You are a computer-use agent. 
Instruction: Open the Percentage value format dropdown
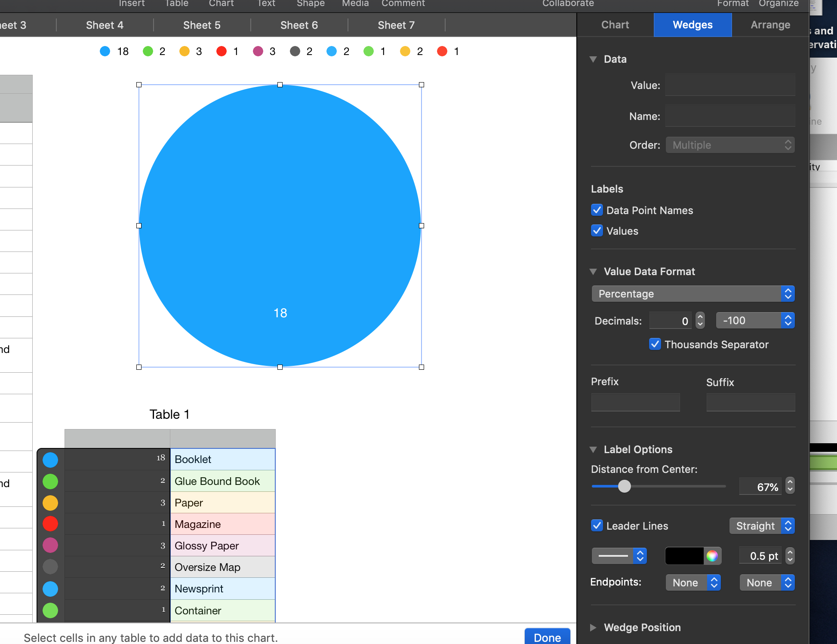[x=692, y=294]
